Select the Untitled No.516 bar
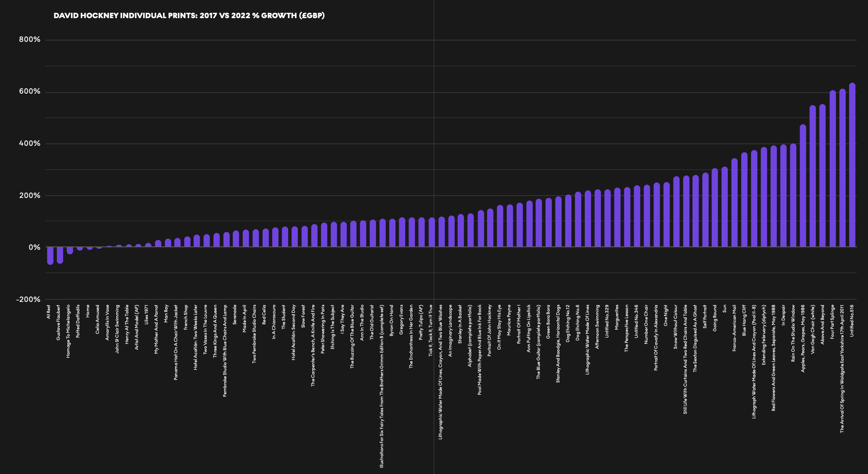The height and width of the screenshot is (474, 868). 852,165
